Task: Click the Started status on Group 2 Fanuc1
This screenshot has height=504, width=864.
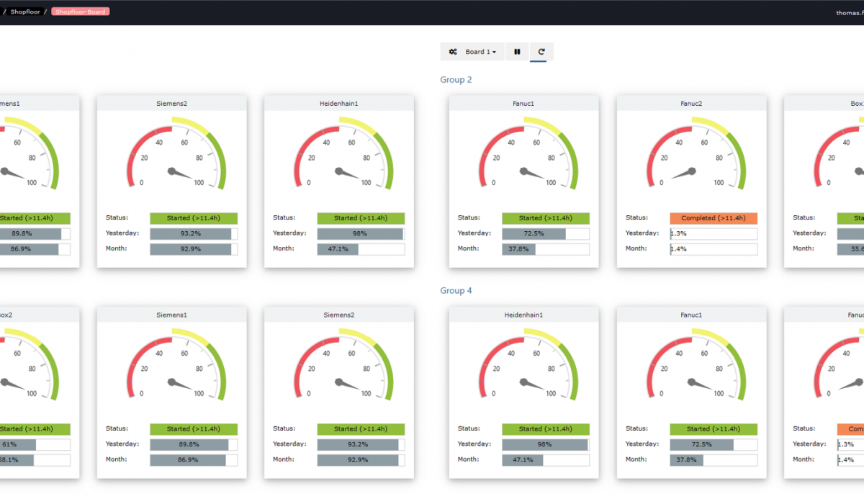Action: pos(546,218)
